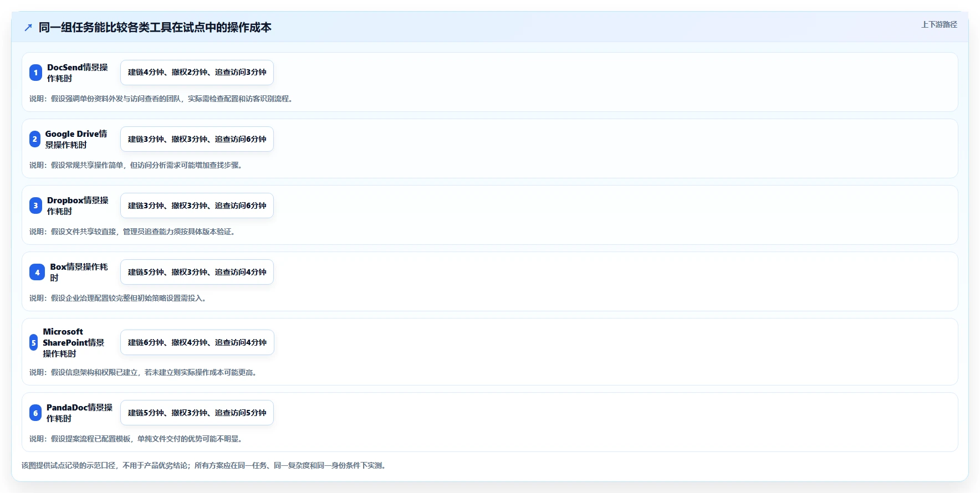Click the number 6 badge for PandaDoc
980x493 pixels.
pyautogui.click(x=35, y=413)
